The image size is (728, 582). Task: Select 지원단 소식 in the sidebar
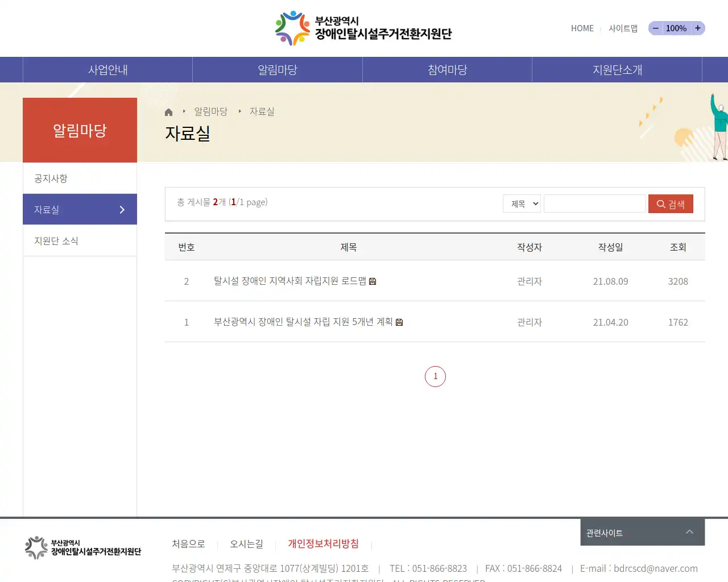coord(80,241)
